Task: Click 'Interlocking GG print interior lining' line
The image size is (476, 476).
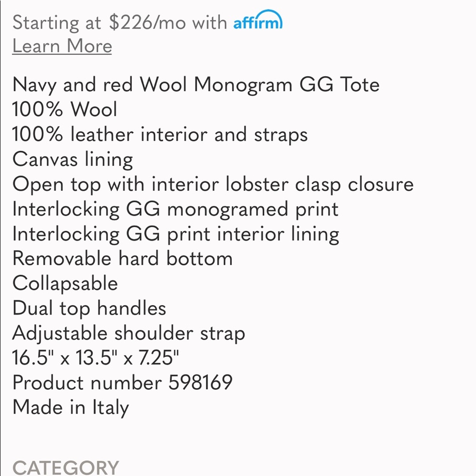Action: (176, 234)
